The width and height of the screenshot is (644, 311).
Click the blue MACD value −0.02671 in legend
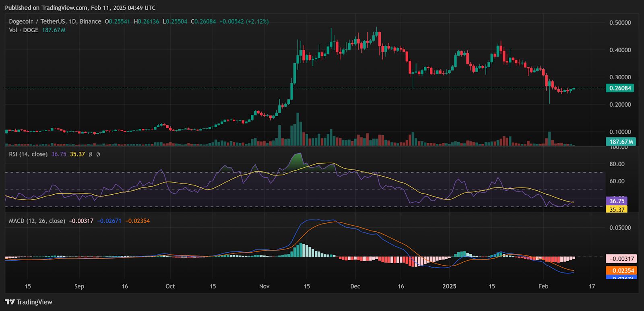tap(109, 221)
